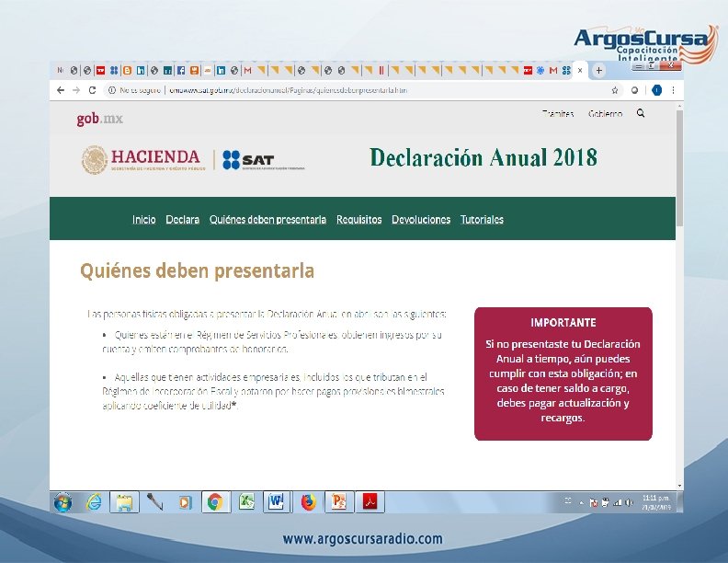Open the Requisitos menu item
Viewport: 728px width, 563px height.
tap(358, 219)
